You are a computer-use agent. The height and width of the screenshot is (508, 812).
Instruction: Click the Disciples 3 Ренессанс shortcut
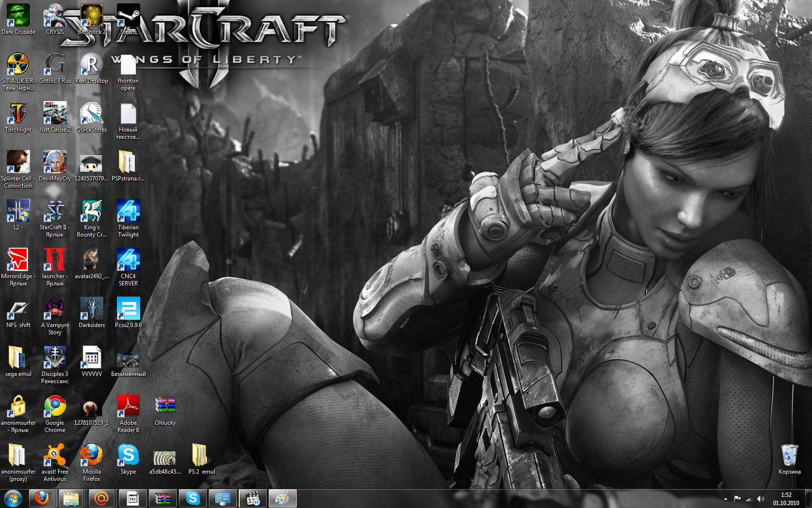pos(55,365)
